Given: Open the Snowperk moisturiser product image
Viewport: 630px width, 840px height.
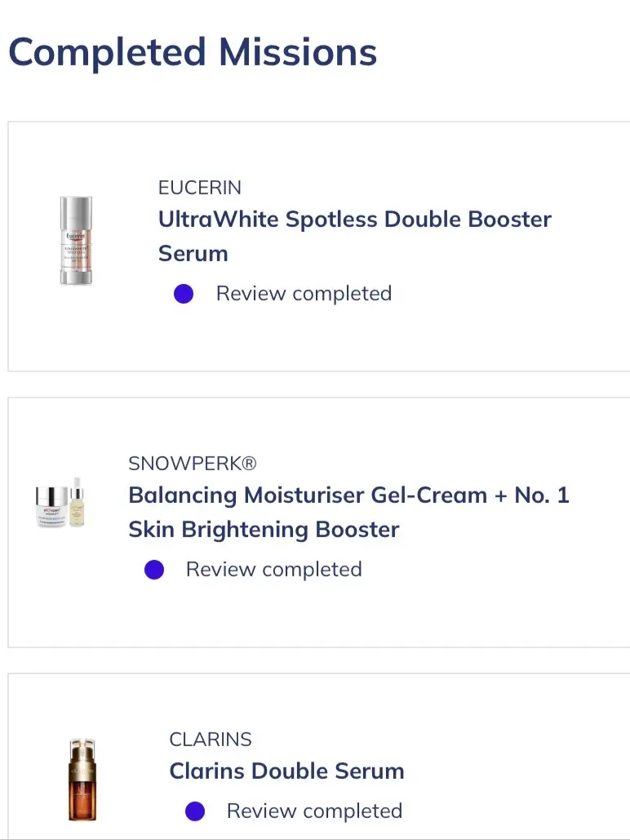Looking at the screenshot, I should [x=60, y=502].
